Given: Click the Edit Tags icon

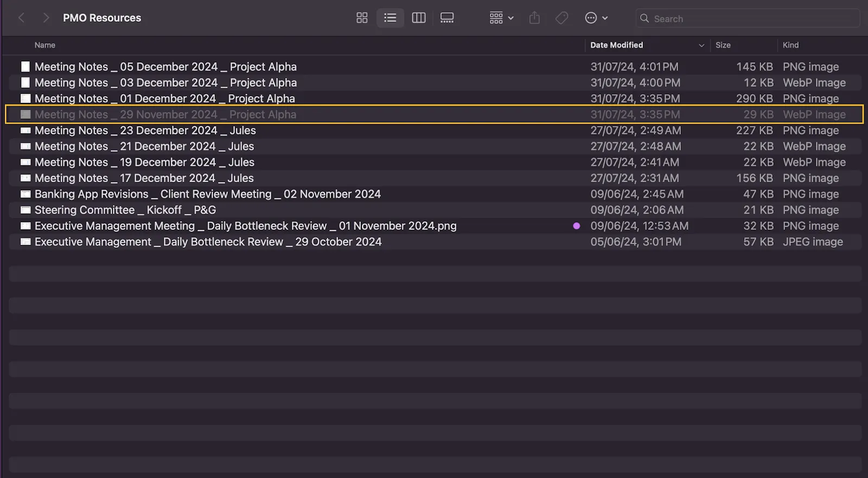Looking at the screenshot, I should pyautogui.click(x=562, y=18).
